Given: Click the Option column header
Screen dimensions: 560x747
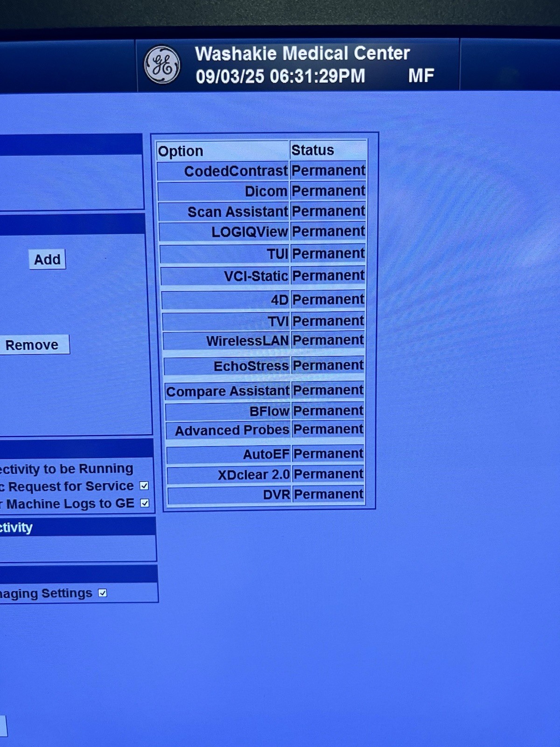Looking at the screenshot, I should [223, 151].
